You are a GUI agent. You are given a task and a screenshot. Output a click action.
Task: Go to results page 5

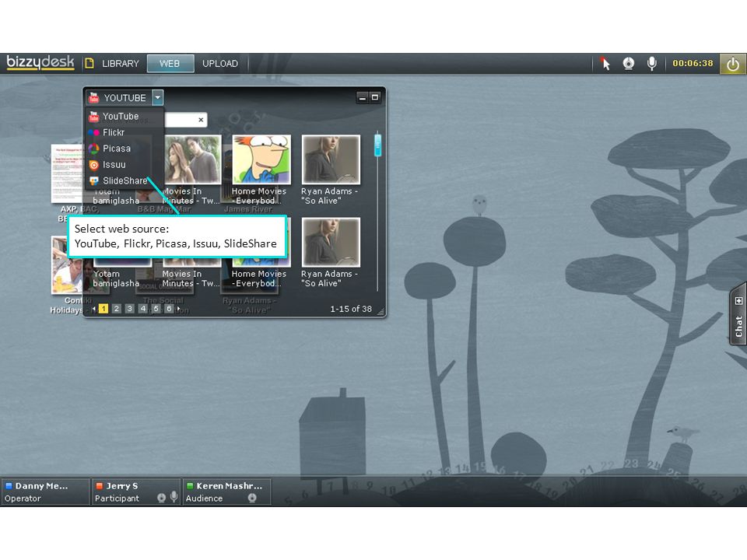[x=156, y=309]
